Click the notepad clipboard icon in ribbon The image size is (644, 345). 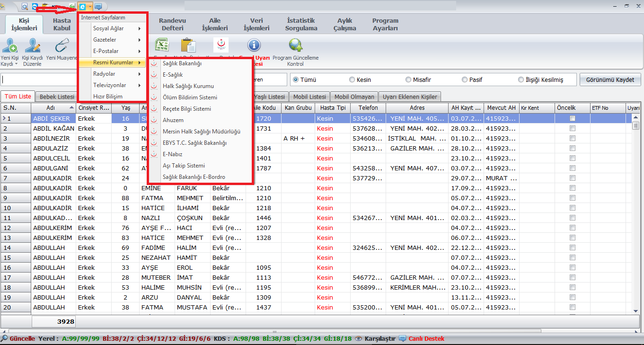[x=188, y=46]
